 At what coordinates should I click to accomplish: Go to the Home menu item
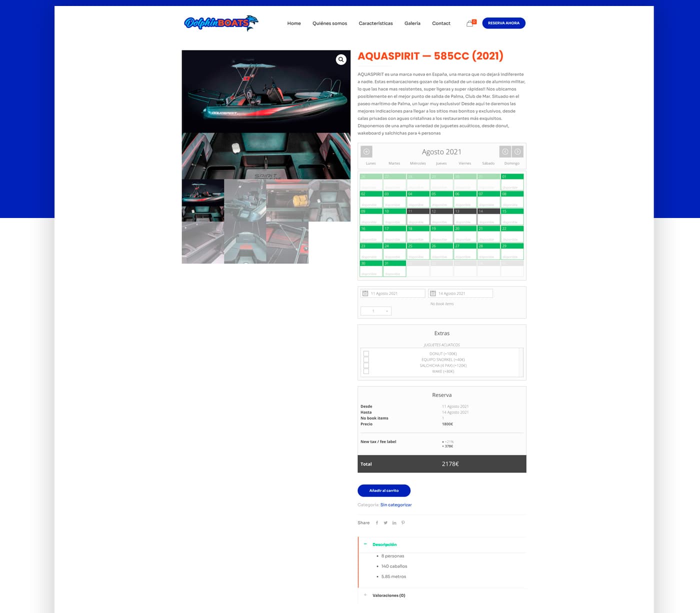click(294, 23)
